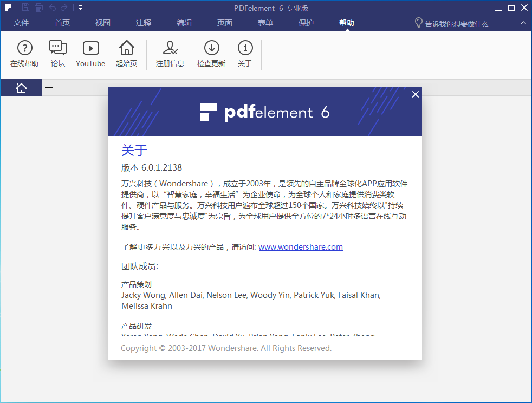Switch to the Edit (编辑) tab

(184, 23)
